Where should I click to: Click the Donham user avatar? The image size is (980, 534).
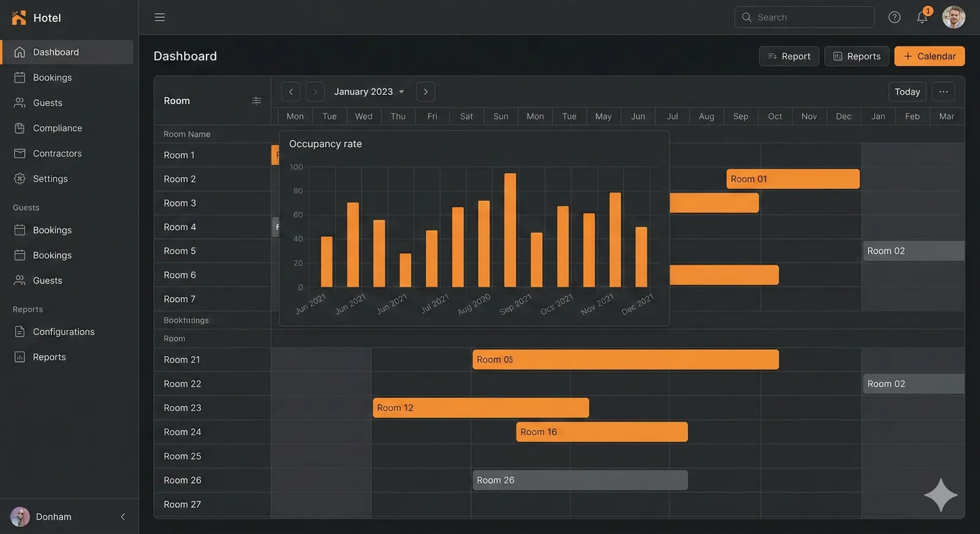20,517
